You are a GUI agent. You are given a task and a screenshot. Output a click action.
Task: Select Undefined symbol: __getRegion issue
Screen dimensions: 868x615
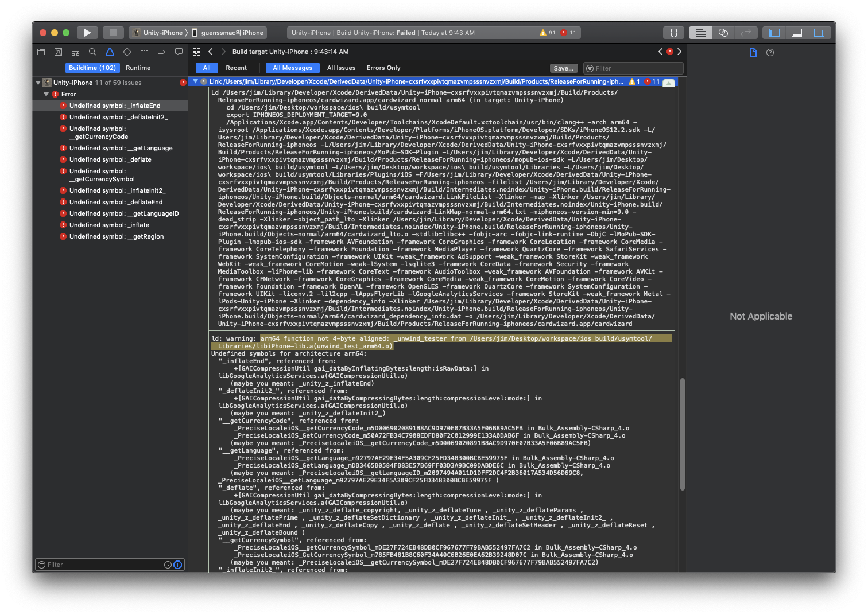[110, 236]
